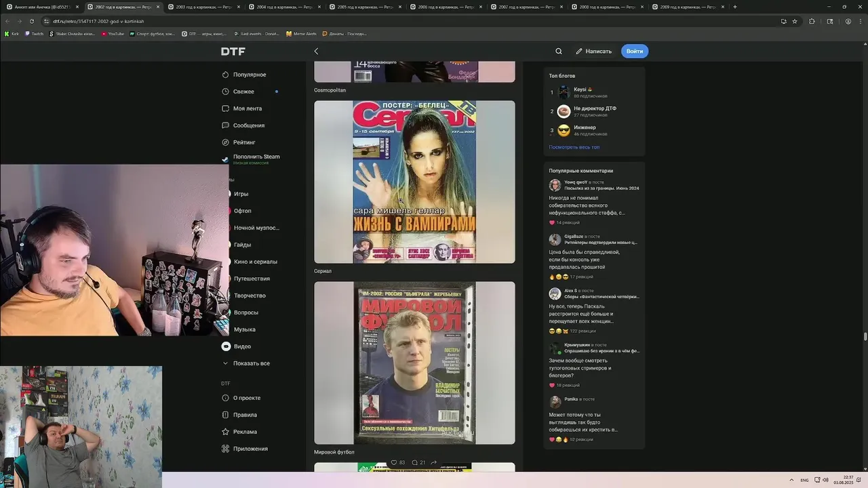Screen dimensions: 868x488
Task: Open the Сообщения chat bubble icon
Action: [x=226, y=125]
